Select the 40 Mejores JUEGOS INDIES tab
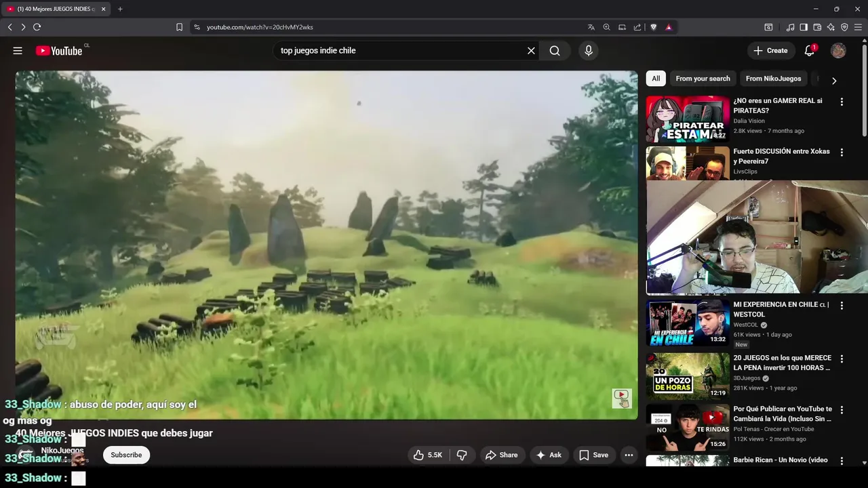 [x=55, y=9]
